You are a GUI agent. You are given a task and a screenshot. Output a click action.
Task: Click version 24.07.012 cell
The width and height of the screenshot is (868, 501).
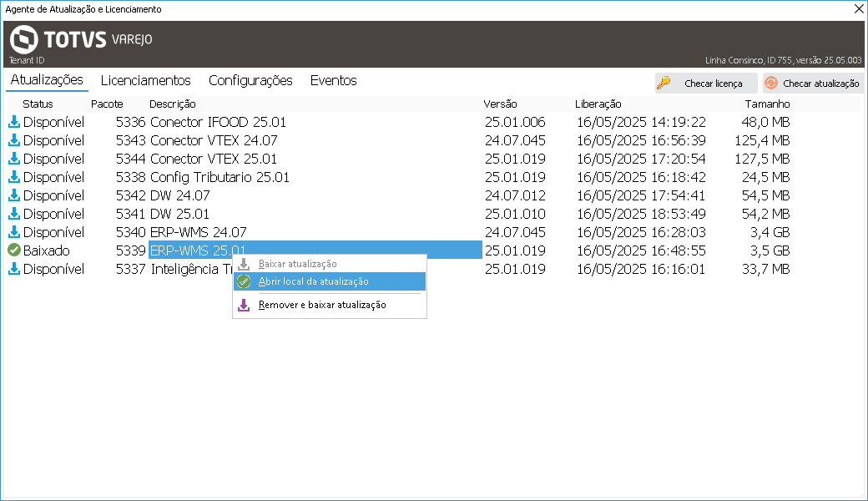coord(516,195)
